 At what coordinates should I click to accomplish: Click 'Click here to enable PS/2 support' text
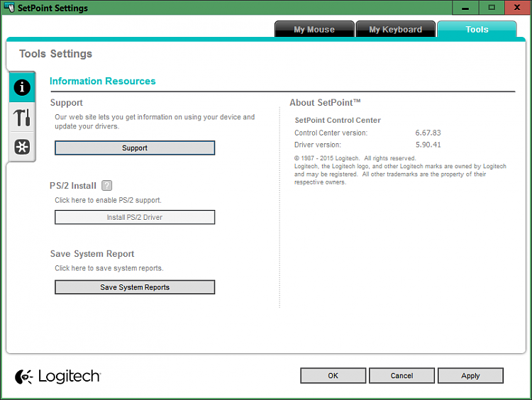coord(109,200)
